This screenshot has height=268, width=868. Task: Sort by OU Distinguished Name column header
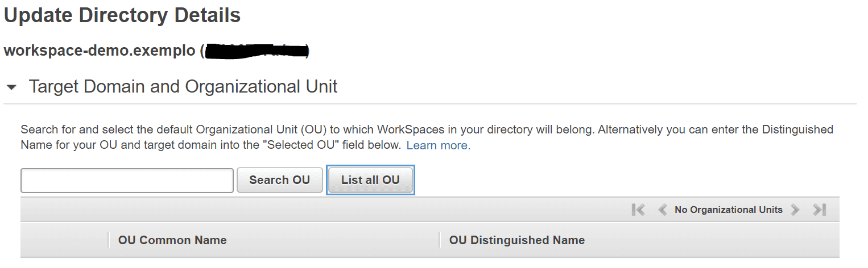pos(516,240)
